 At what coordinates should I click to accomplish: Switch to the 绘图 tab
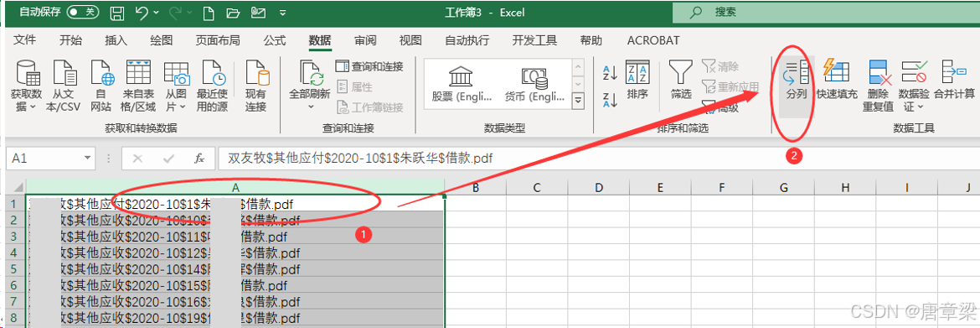coord(162,41)
